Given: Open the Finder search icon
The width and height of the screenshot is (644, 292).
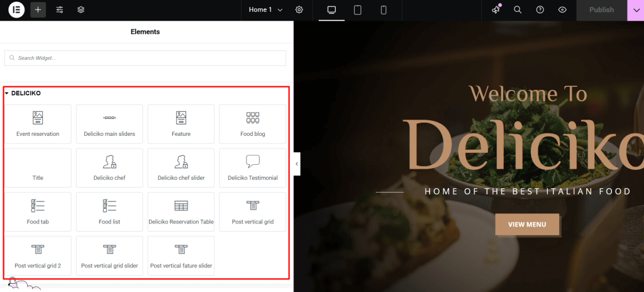Looking at the screenshot, I should [518, 10].
